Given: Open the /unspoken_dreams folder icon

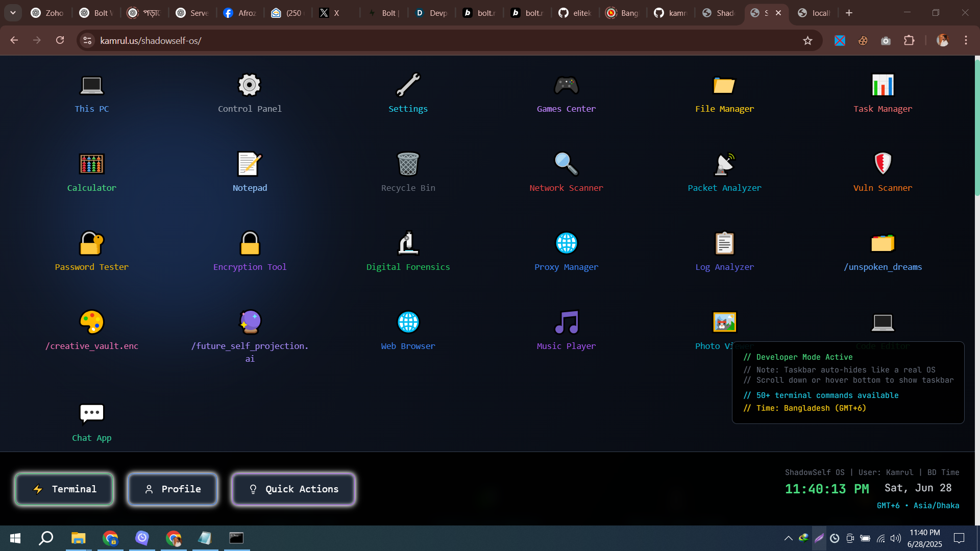Looking at the screenshot, I should pyautogui.click(x=883, y=243).
